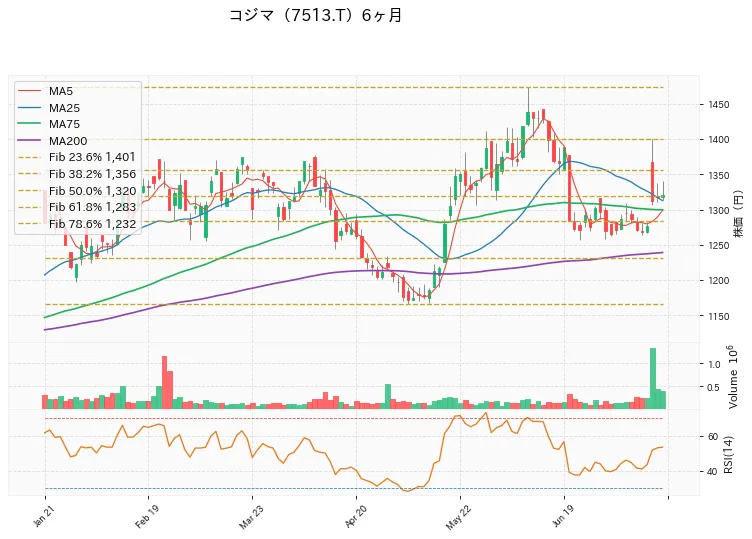Viewport: 752px width, 539px height.
Task: Click the Jun 19 date axis label
Action: tap(563, 517)
